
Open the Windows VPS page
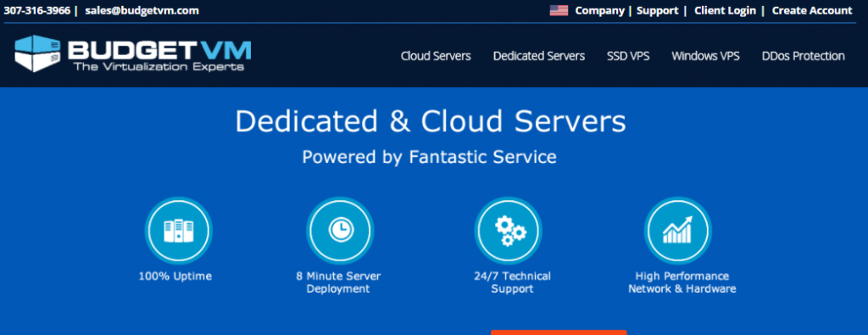click(705, 56)
